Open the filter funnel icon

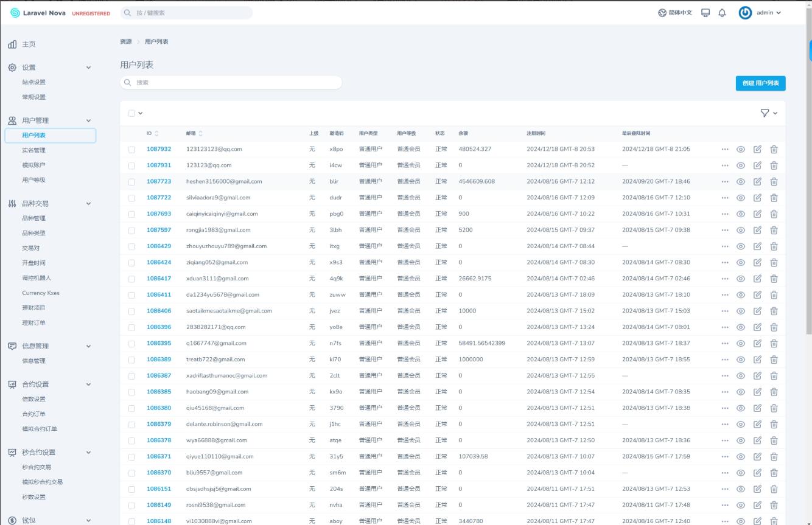pyautogui.click(x=765, y=113)
